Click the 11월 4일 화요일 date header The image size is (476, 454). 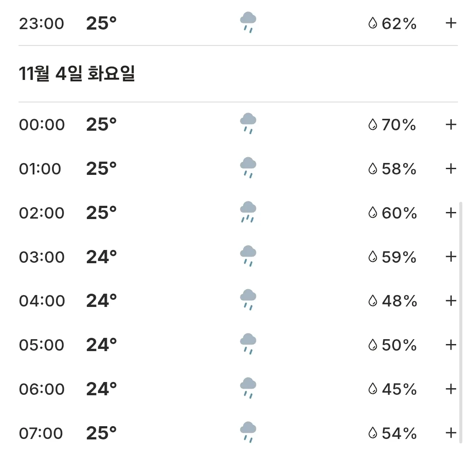pyautogui.click(x=77, y=74)
